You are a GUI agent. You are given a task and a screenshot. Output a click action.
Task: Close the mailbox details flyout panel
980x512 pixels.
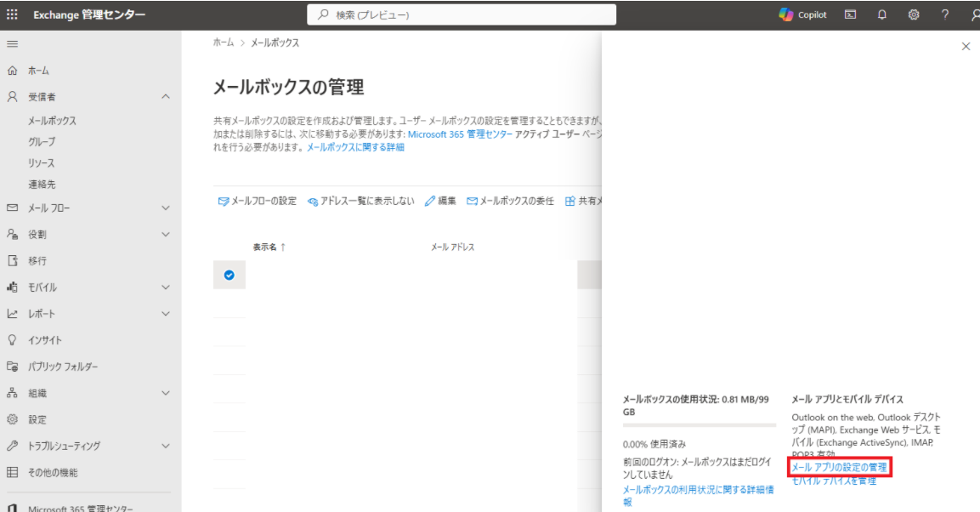pos(966,46)
